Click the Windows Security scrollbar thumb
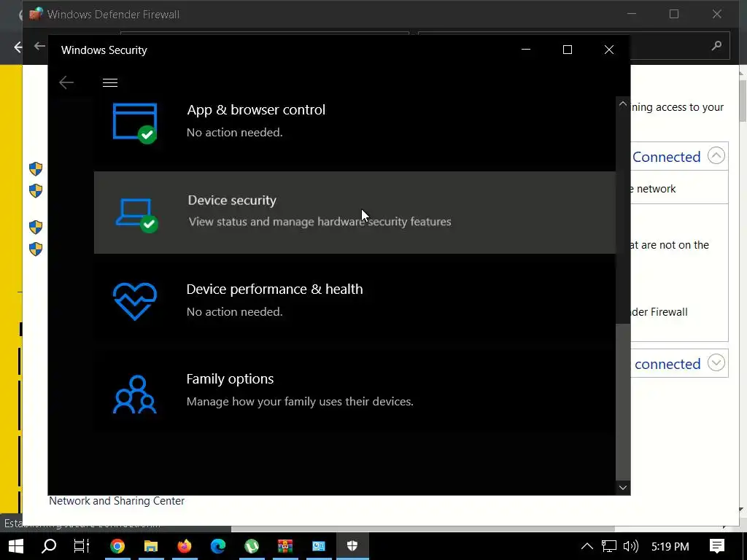The image size is (747, 560). click(x=623, y=402)
